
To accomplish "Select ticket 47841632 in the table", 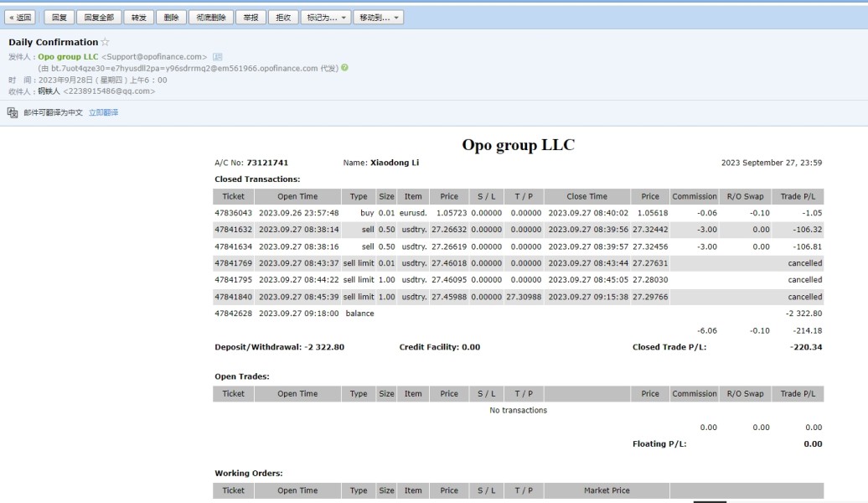I will click(x=234, y=230).
